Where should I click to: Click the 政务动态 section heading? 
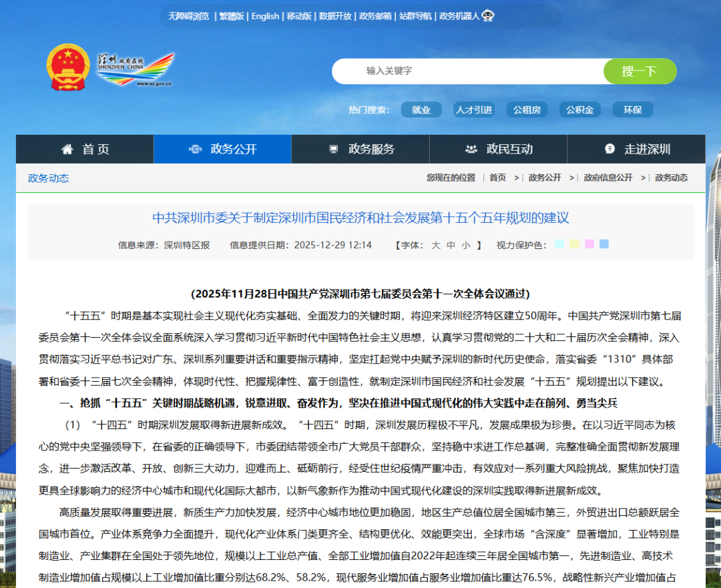[x=48, y=178]
